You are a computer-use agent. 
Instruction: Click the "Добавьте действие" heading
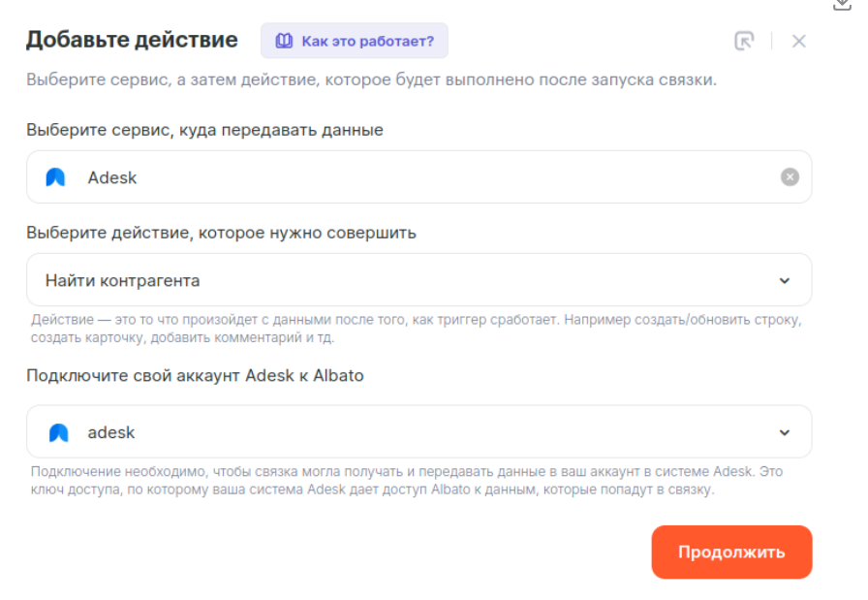[x=132, y=40]
